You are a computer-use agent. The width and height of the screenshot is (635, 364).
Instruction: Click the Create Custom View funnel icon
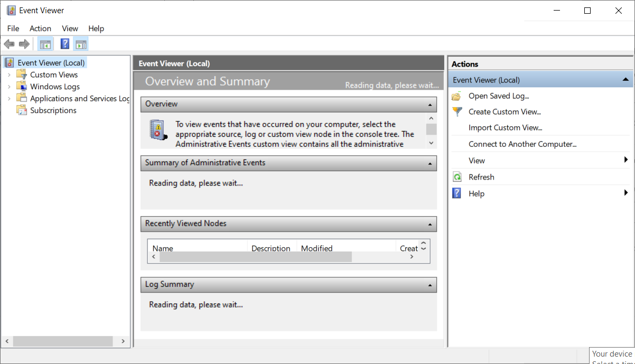457,112
